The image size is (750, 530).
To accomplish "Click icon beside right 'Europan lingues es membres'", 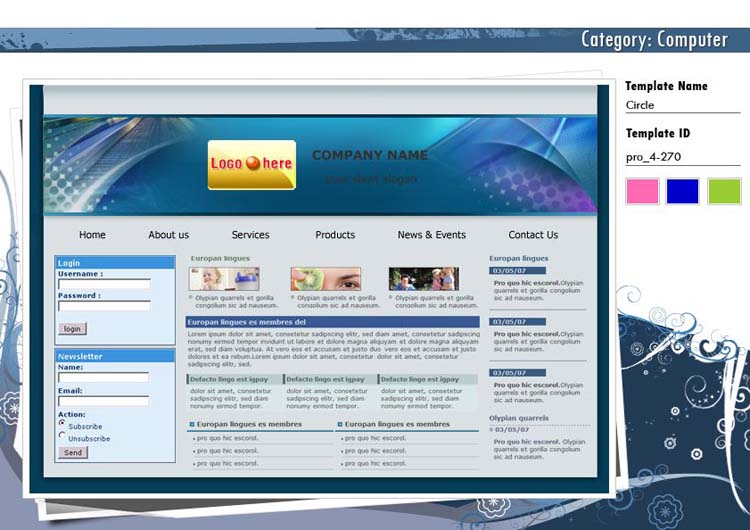I will point(340,424).
